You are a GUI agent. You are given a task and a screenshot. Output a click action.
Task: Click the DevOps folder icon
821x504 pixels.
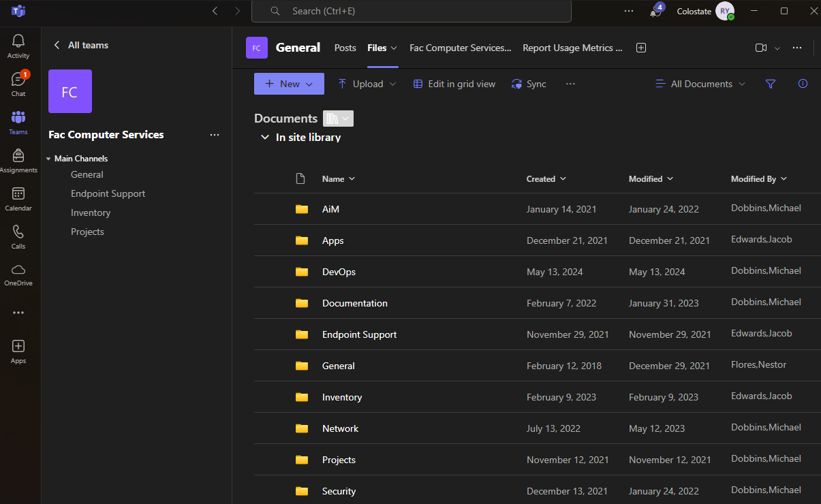302,272
